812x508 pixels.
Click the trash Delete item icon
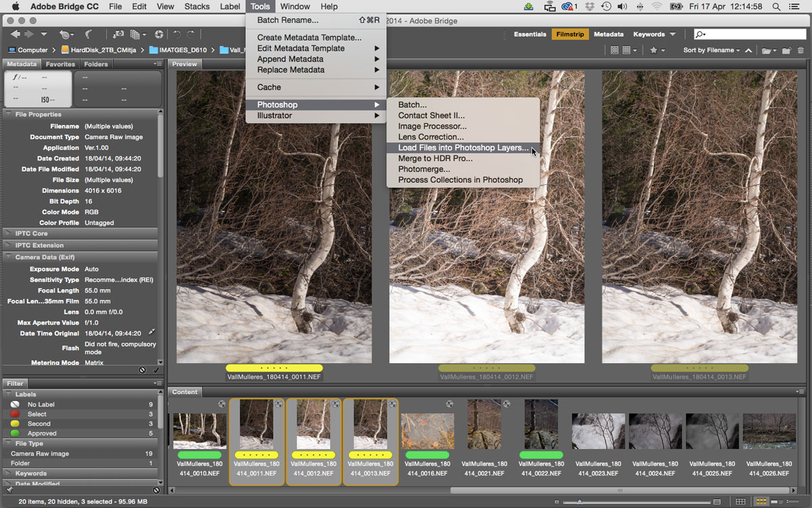801,50
